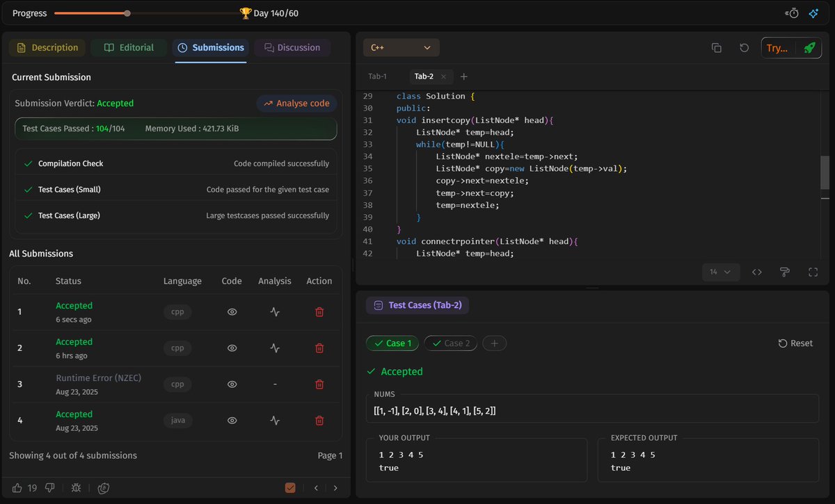Click the Compilation Check row
835x504 pixels.
click(x=176, y=163)
